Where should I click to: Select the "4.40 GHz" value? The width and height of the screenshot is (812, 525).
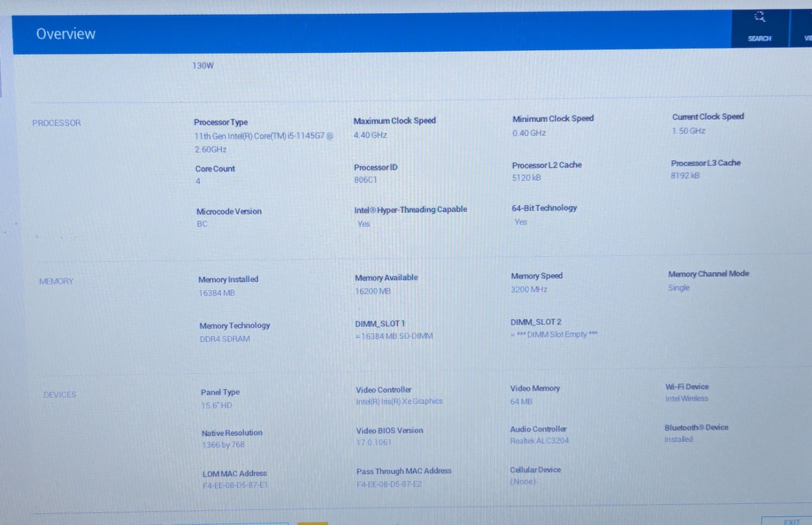click(370, 135)
